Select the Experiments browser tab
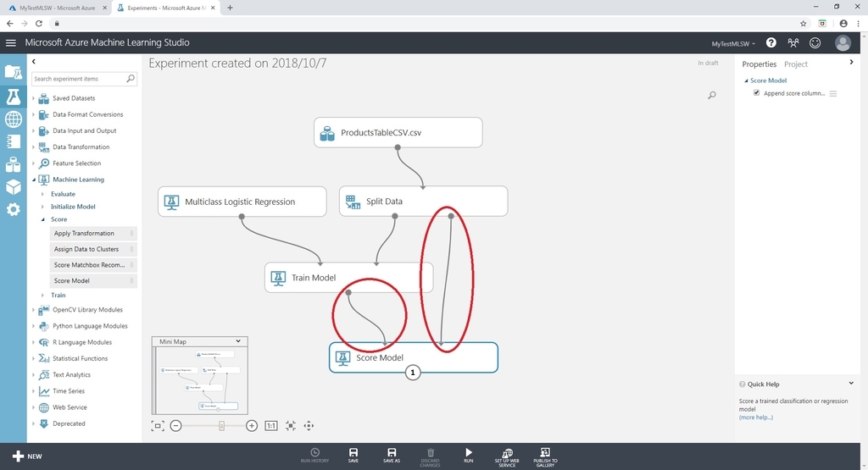868x470 pixels. click(x=165, y=8)
